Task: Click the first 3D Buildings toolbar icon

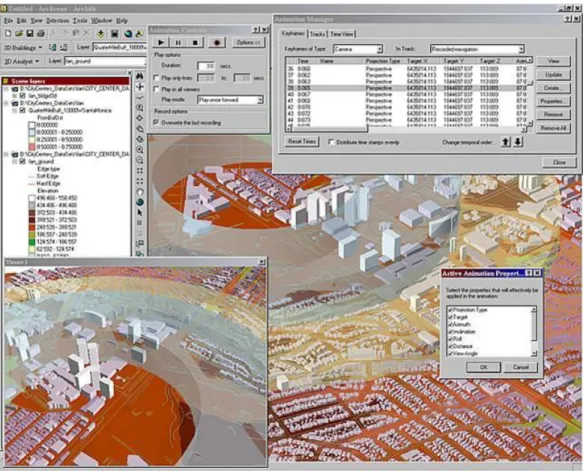Action: coord(52,47)
